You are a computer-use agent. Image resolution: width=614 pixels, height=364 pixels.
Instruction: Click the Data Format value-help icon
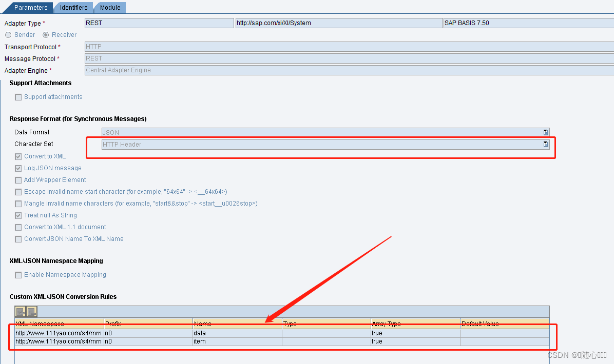[545, 132]
